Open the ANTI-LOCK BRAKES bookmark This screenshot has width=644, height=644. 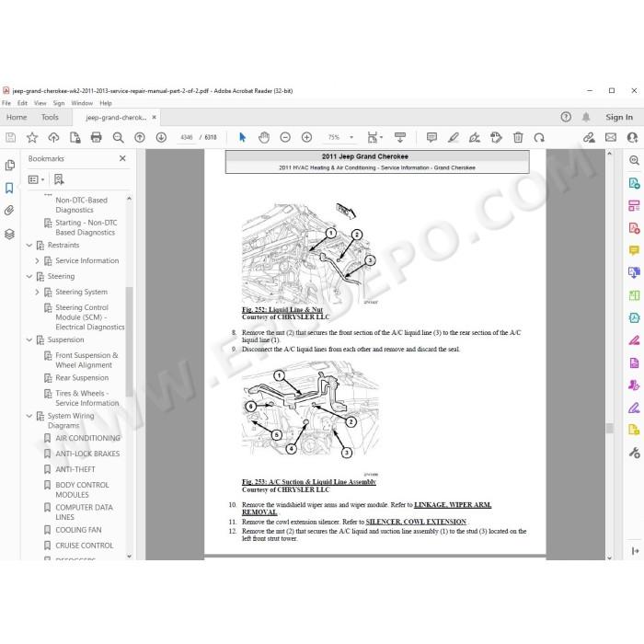(87, 454)
